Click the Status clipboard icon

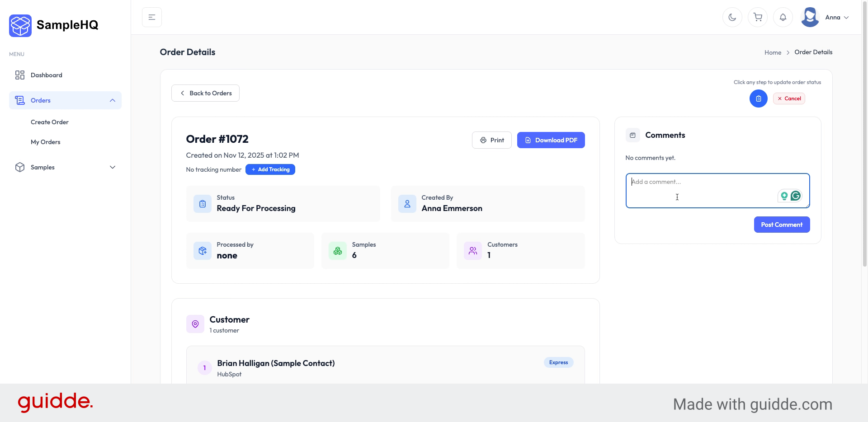pyautogui.click(x=203, y=204)
